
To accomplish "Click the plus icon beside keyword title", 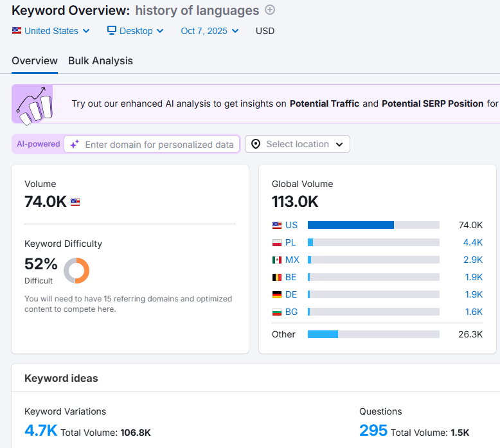I will pos(270,10).
